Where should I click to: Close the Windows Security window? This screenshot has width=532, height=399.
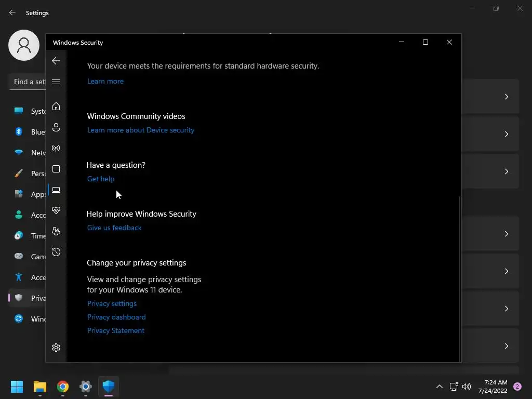[449, 42]
